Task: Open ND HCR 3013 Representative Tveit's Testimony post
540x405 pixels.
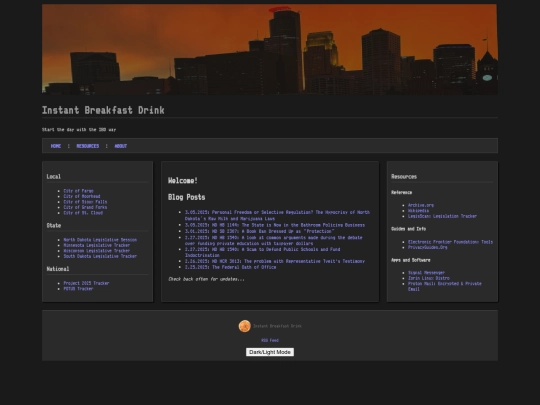Action: (275, 261)
